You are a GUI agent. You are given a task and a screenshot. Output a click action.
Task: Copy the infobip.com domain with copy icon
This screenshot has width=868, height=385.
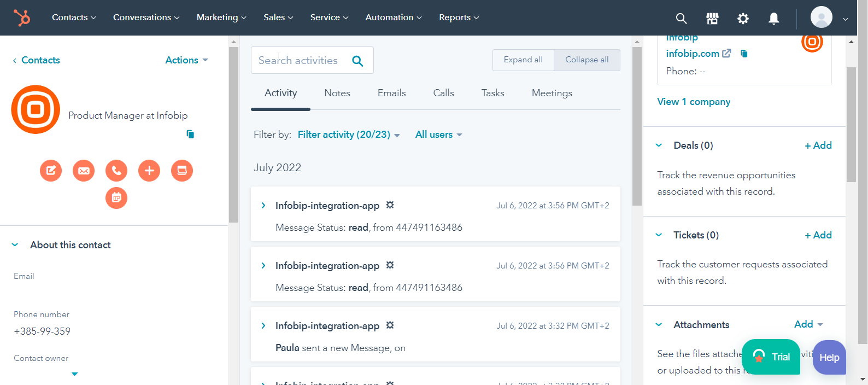tap(744, 54)
